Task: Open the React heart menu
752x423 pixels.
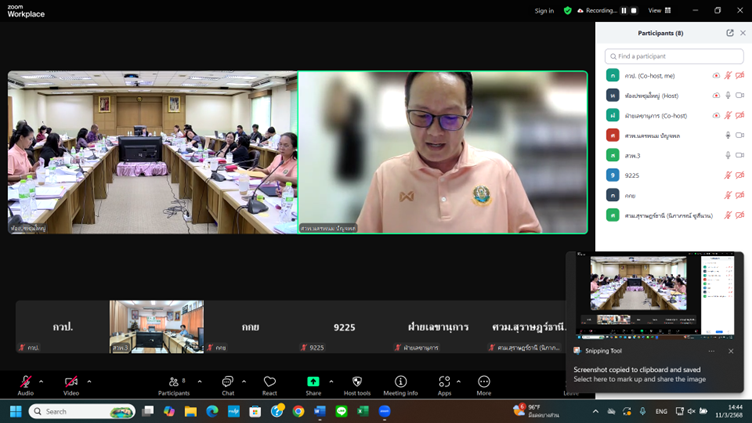Action: click(270, 385)
